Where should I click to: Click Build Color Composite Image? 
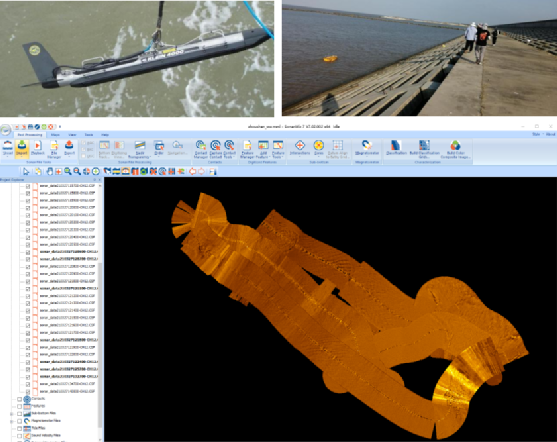coord(455,149)
